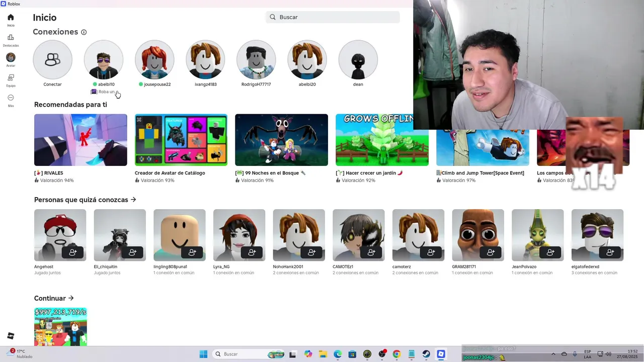Open the Continuar section link

coord(54,298)
